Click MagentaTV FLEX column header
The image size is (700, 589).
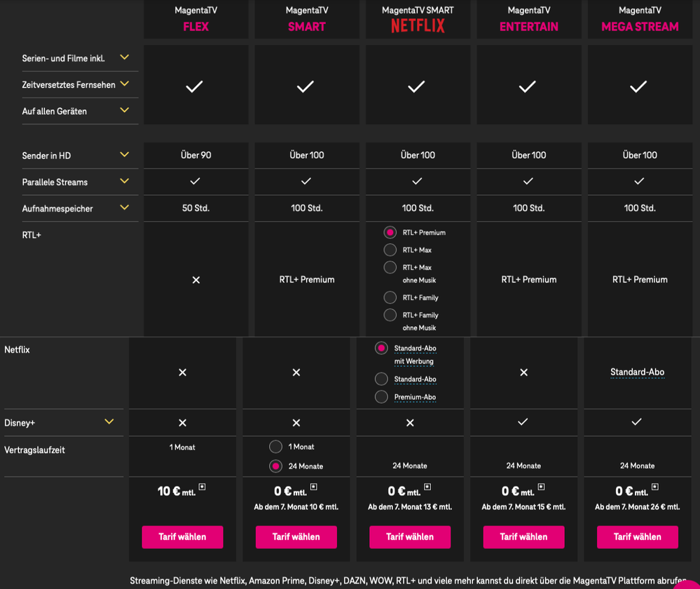(x=195, y=20)
